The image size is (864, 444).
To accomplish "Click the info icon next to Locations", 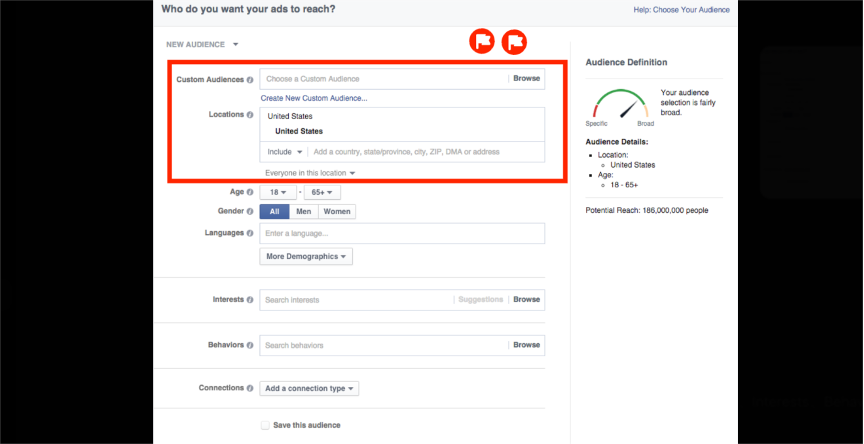I will [x=250, y=115].
